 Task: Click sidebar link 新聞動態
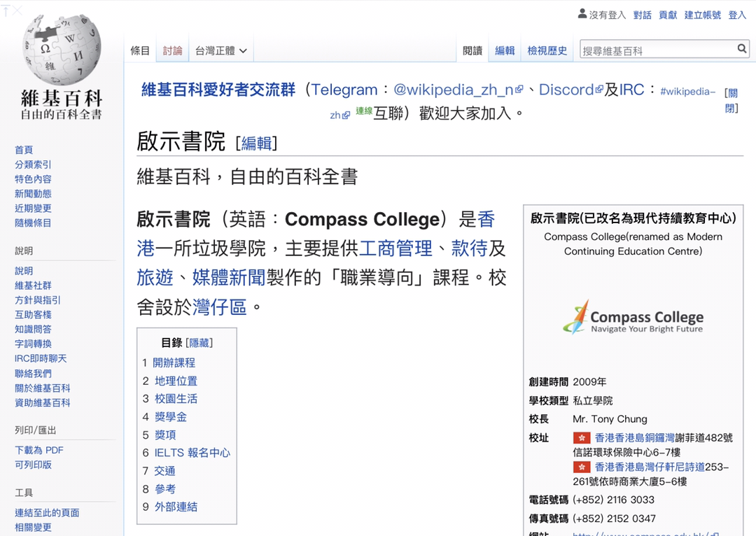click(33, 193)
